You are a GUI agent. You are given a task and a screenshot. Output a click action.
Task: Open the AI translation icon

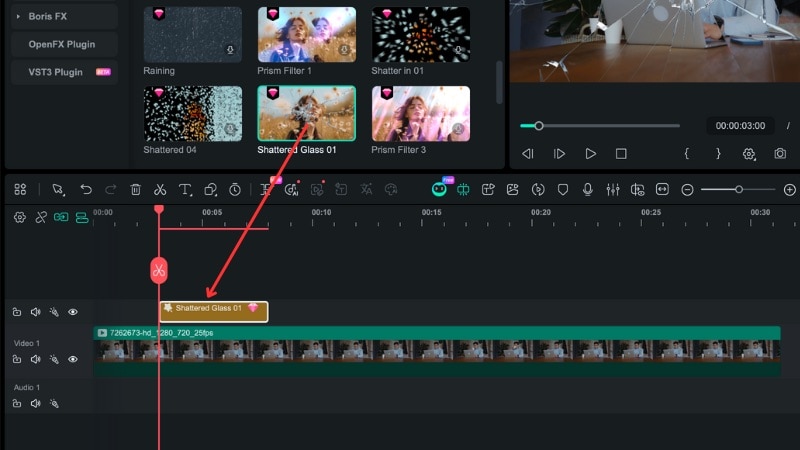[x=366, y=190]
